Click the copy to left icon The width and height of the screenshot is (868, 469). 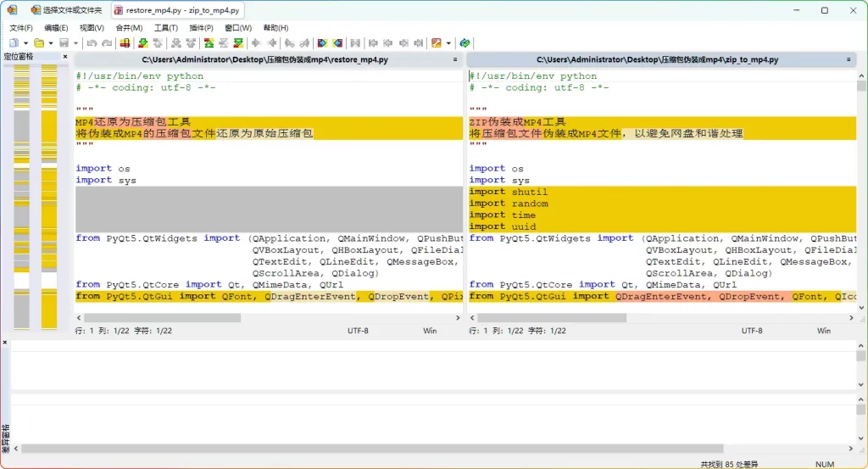click(272, 43)
